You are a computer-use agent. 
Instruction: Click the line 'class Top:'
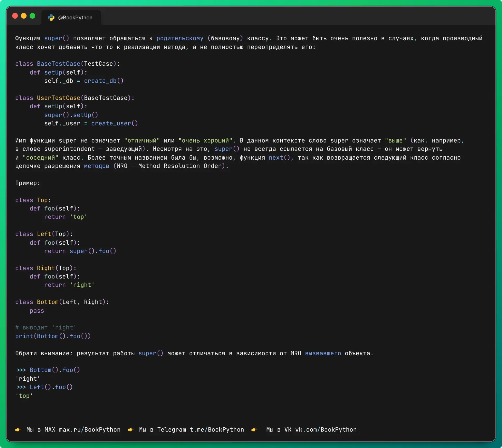[x=33, y=200]
